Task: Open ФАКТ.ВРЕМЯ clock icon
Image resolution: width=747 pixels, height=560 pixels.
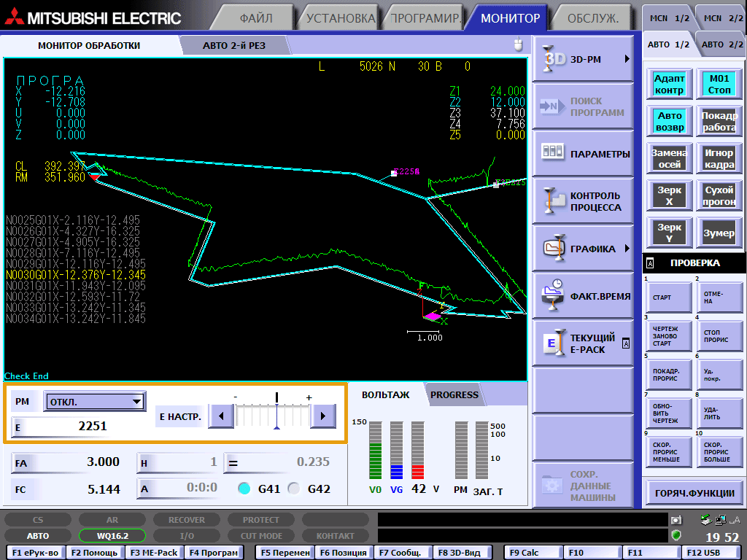Action: pos(552,296)
